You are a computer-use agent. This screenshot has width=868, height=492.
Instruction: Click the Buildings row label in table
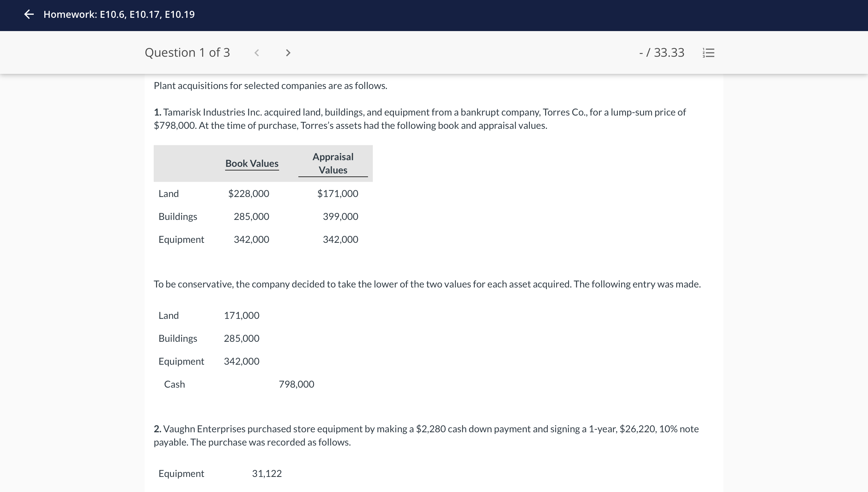[178, 217]
